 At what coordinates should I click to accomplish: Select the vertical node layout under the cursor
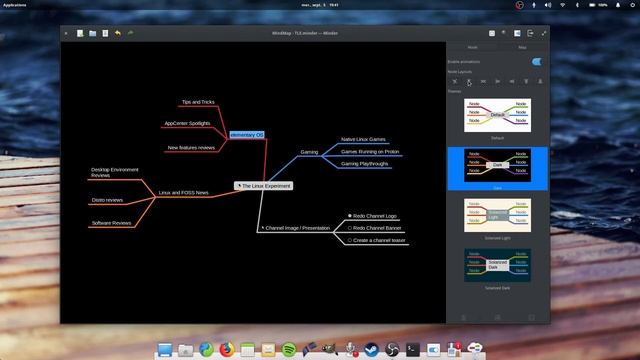pyautogui.click(x=469, y=81)
